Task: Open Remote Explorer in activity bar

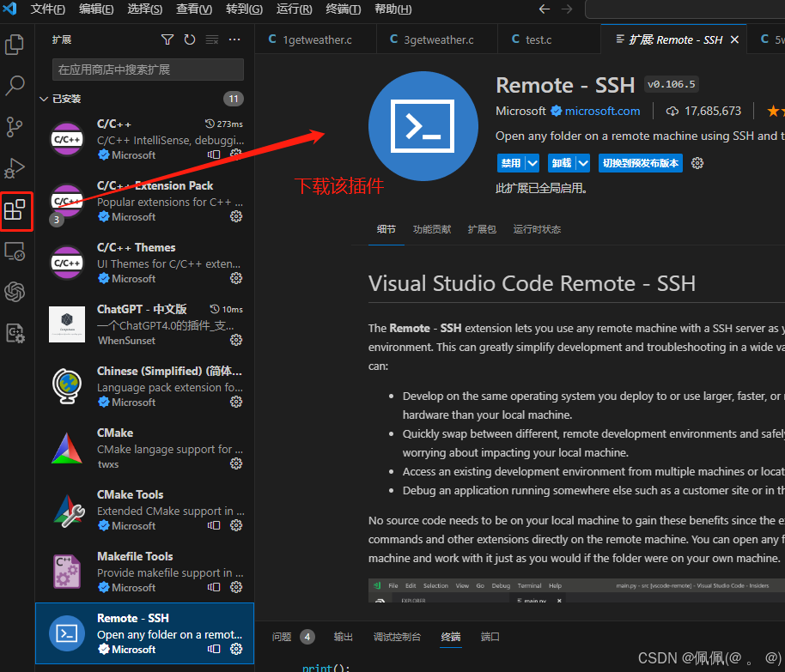Action: (x=15, y=251)
